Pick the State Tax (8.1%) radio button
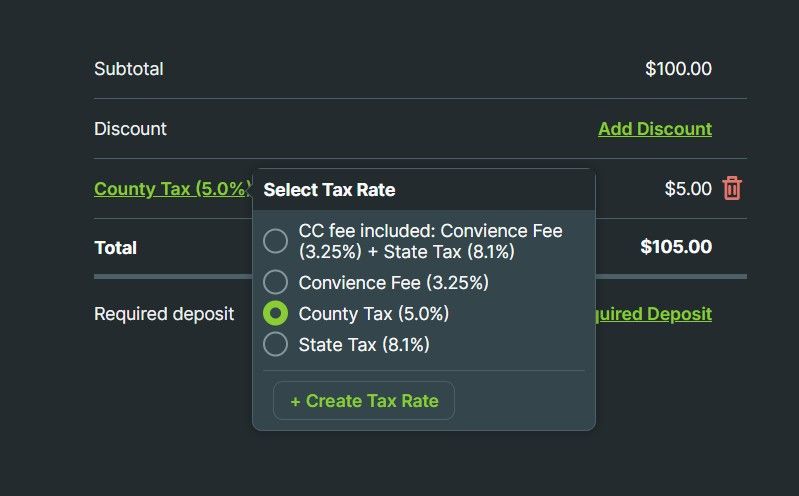The height and width of the screenshot is (496, 799). click(x=275, y=345)
